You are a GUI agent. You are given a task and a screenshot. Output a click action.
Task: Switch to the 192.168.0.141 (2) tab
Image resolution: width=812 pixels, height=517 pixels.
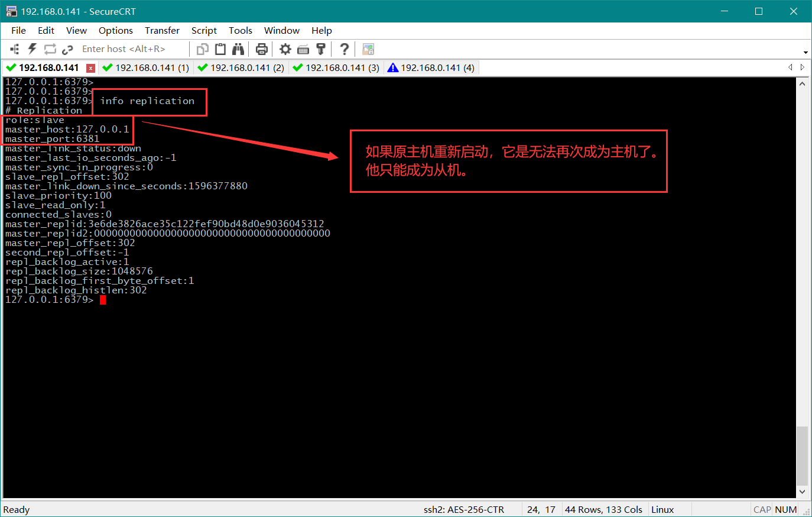(241, 68)
